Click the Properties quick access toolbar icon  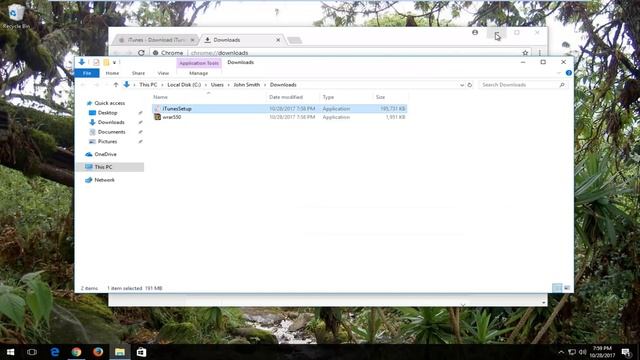(x=96, y=62)
